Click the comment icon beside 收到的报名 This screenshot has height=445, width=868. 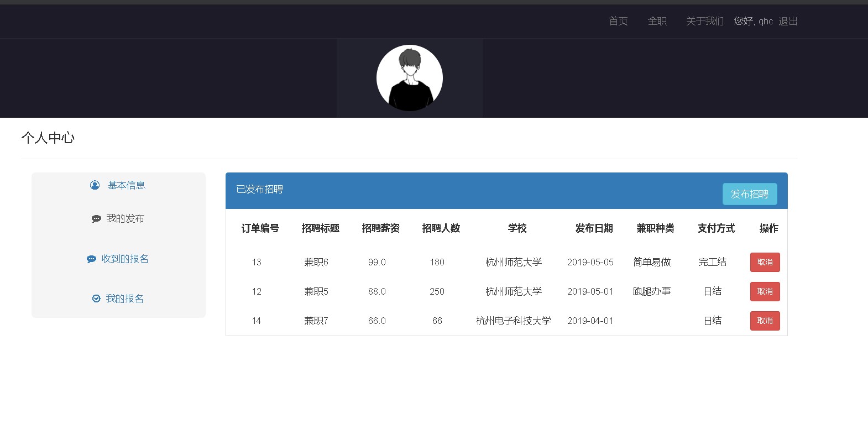pos(91,259)
